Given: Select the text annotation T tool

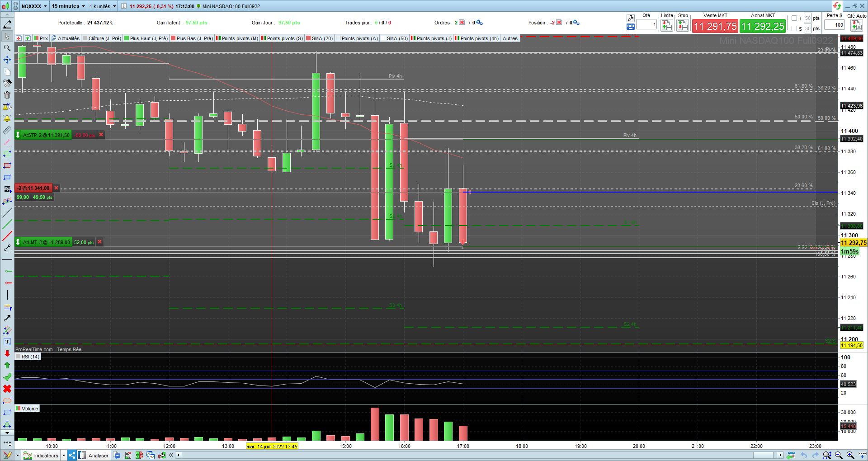Looking at the screenshot, I should pyautogui.click(x=7, y=342).
